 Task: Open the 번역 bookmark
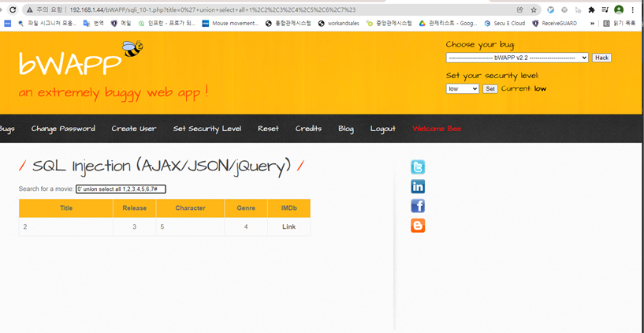point(93,24)
